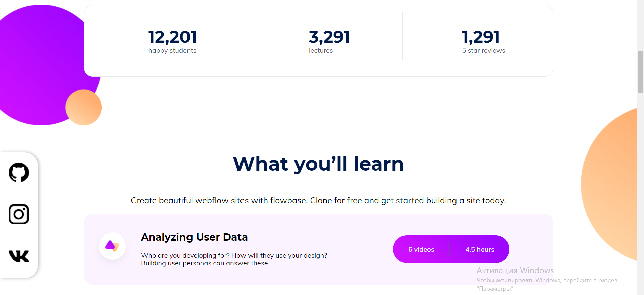The height and width of the screenshot is (295, 644).
Task: Click the purple triangle course icon
Action: pyautogui.click(x=112, y=246)
